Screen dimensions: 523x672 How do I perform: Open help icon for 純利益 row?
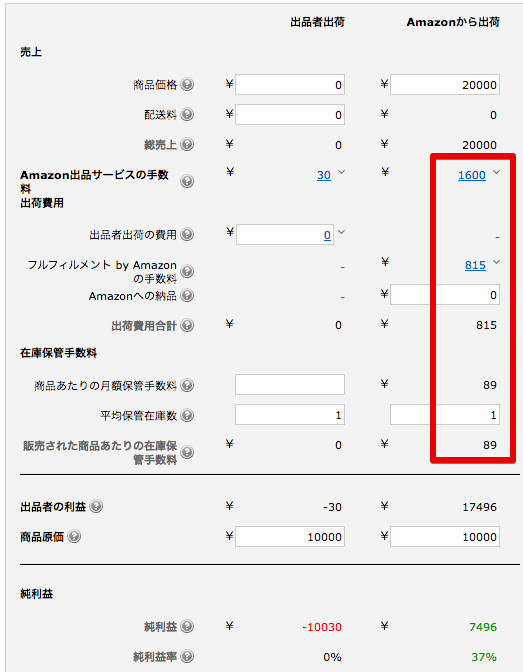pos(187,626)
